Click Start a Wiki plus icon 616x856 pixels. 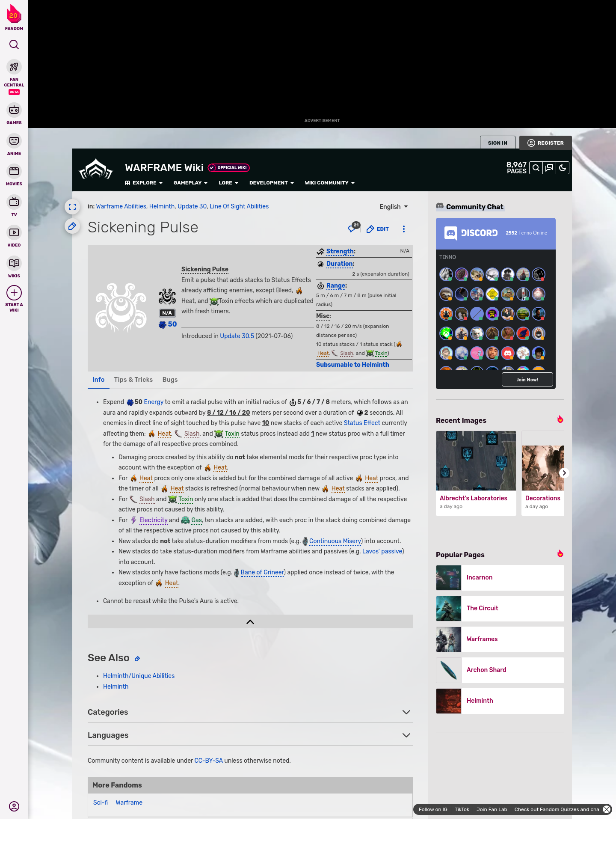tap(14, 293)
